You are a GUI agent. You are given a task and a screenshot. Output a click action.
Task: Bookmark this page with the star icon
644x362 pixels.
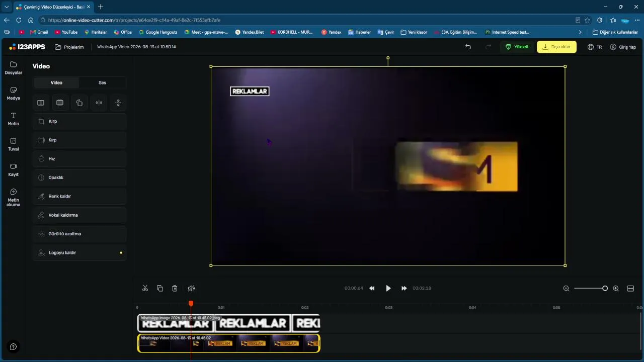[587, 20]
